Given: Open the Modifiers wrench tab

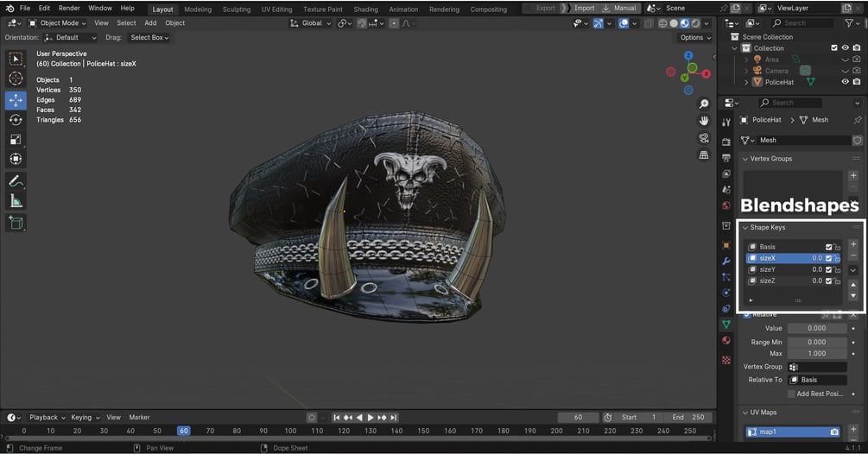Looking at the screenshot, I should tap(726, 261).
